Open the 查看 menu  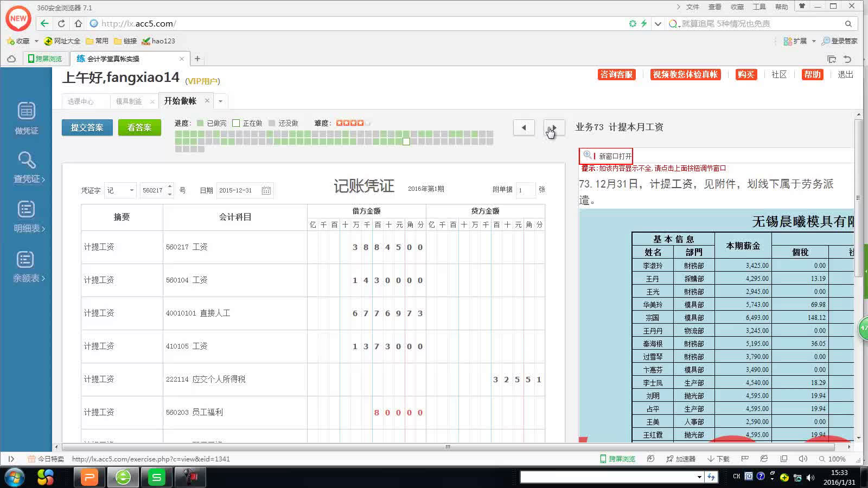click(715, 7)
